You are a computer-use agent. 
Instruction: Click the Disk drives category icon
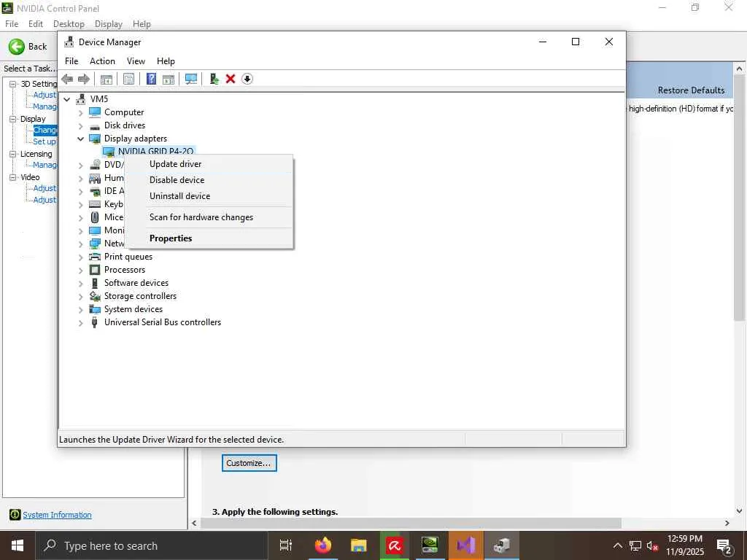pos(95,125)
